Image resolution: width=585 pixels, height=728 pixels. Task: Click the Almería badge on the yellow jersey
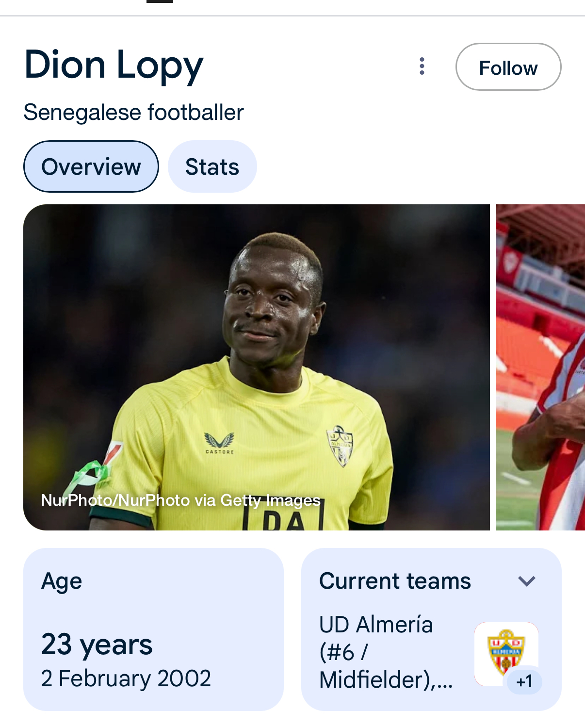tap(340, 446)
